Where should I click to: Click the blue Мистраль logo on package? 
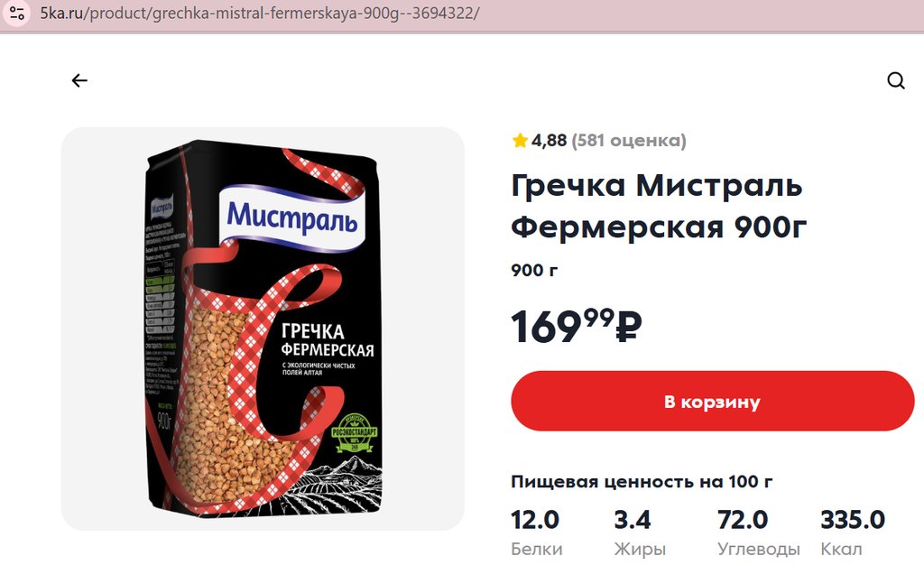click(292, 218)
